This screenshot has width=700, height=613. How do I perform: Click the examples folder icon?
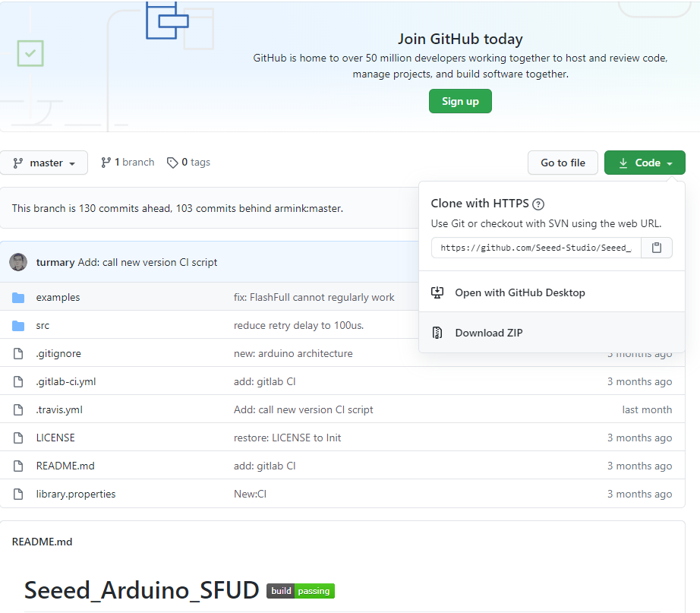[18, 298]
